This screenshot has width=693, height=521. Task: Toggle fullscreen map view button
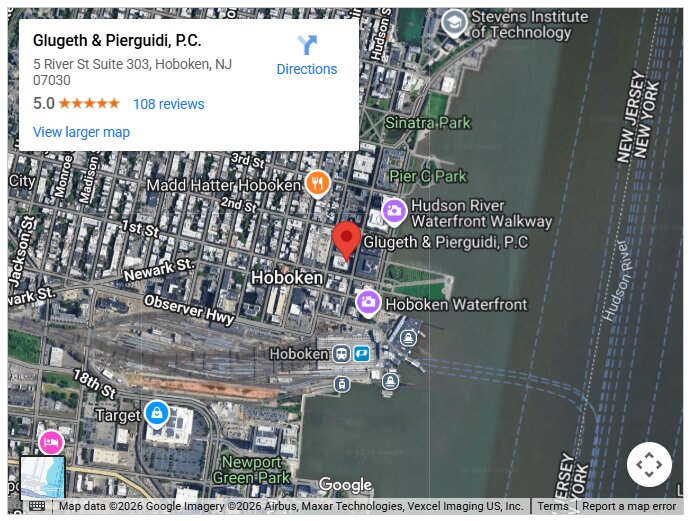pos(649,464)
